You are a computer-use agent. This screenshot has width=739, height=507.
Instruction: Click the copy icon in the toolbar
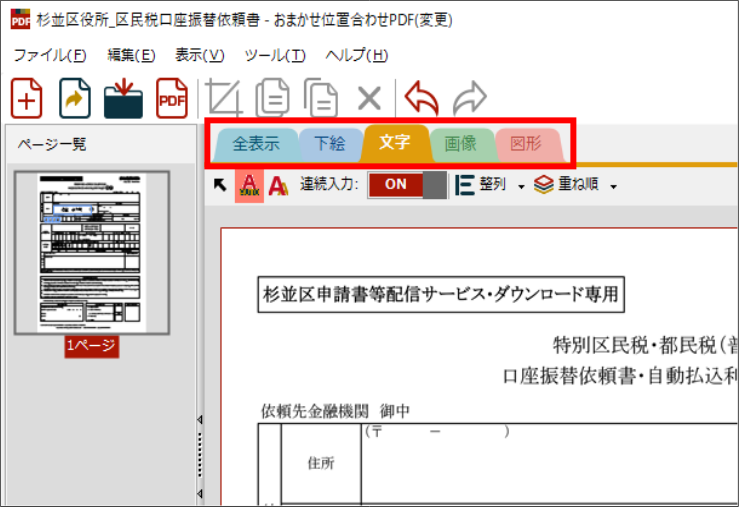272,98
